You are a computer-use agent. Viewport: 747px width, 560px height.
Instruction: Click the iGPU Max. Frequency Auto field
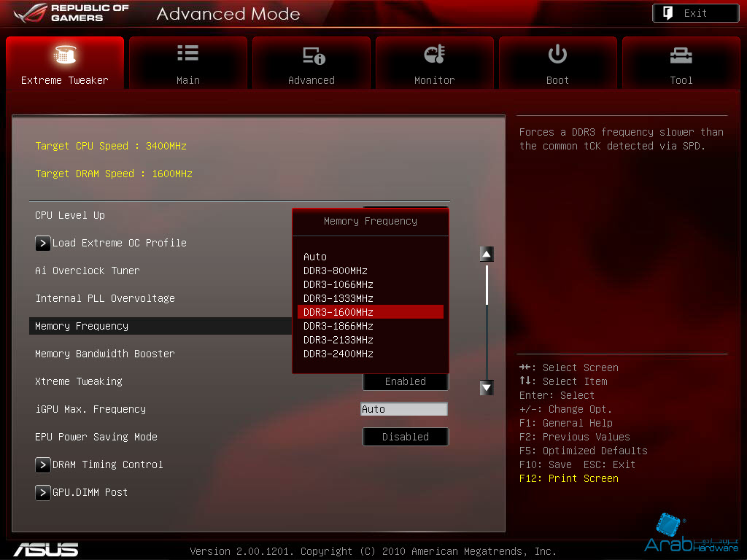404,409
